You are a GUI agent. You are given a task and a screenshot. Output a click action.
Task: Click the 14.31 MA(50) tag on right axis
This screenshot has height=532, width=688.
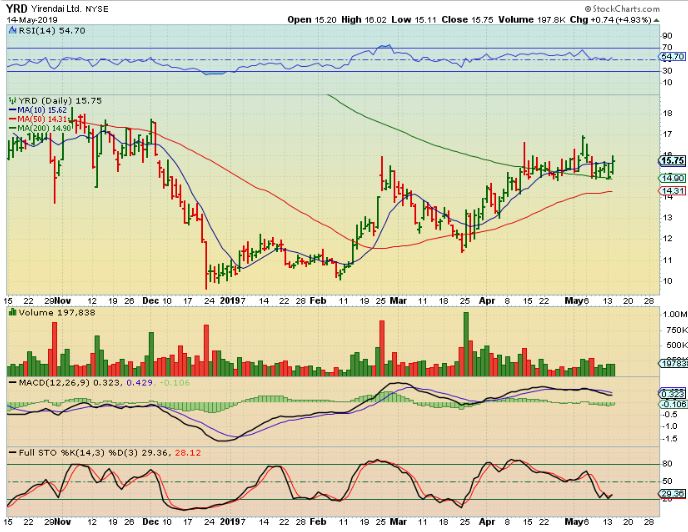click(672, 191)
